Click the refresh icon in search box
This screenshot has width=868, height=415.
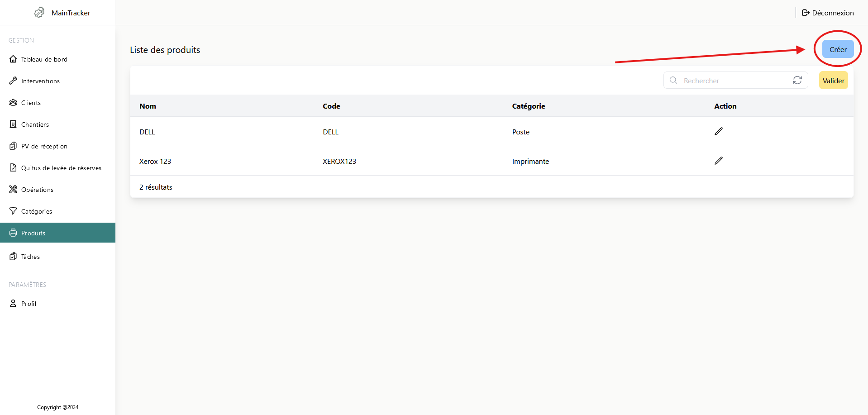[797, 80]
